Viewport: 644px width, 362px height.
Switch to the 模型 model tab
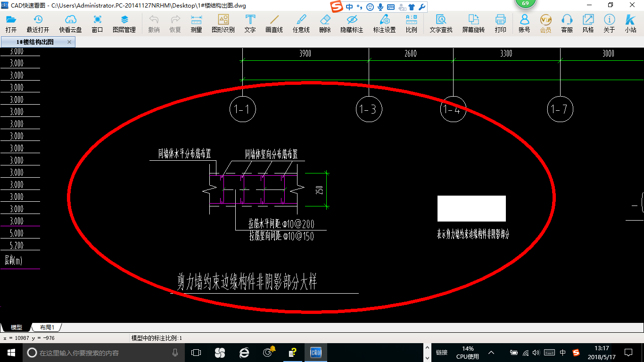point(16,327)
